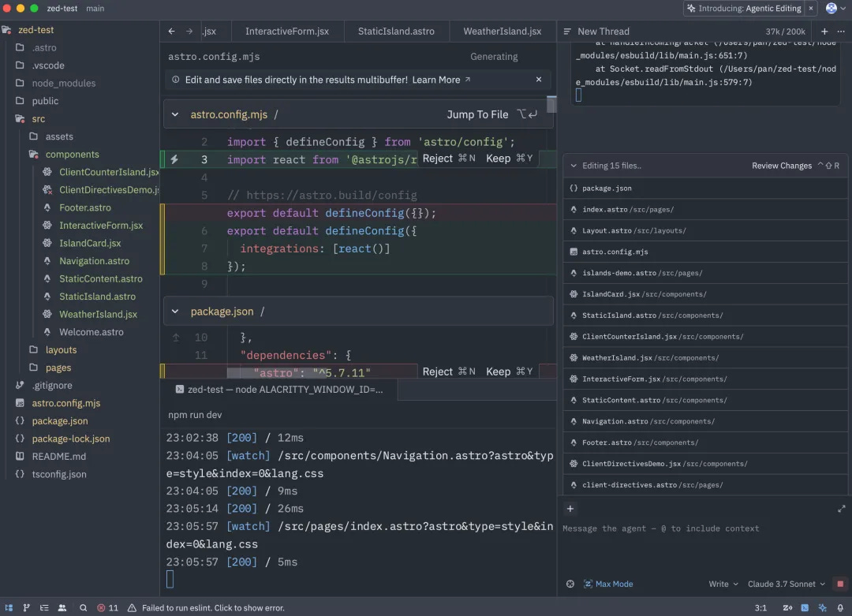The width and height of the screenshot is (852, 616).
Task: Expand the agent message editor
Action: click(841, 510)
